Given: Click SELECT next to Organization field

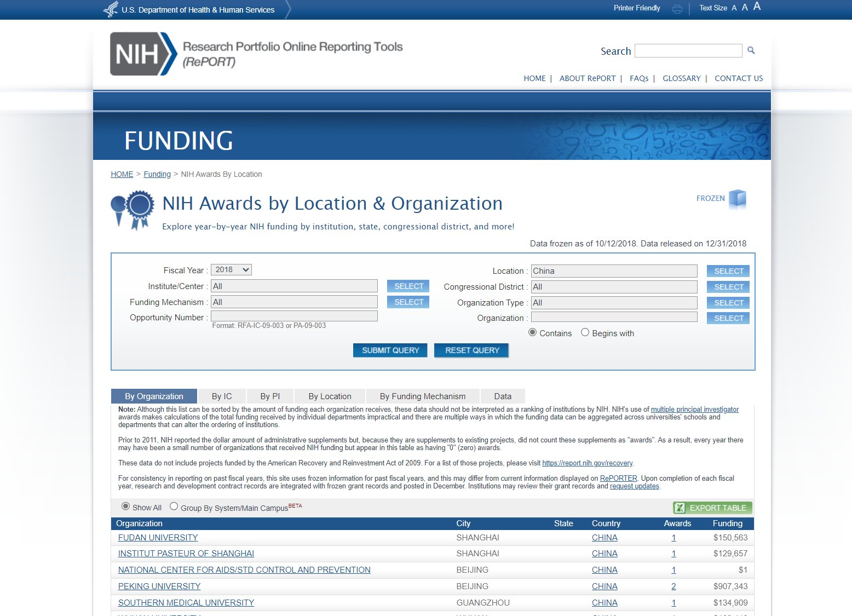Looking at the screenshot, I should 728,318.
